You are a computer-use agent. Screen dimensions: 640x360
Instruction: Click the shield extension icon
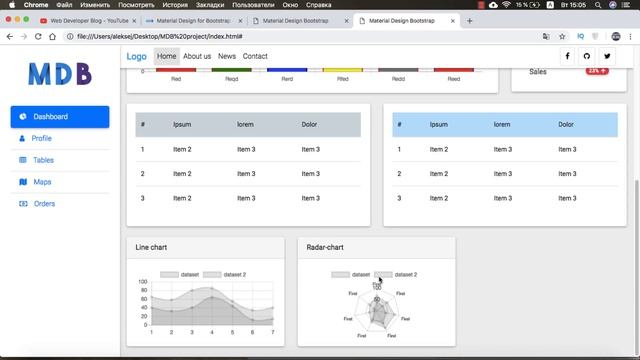click(595, 36)
